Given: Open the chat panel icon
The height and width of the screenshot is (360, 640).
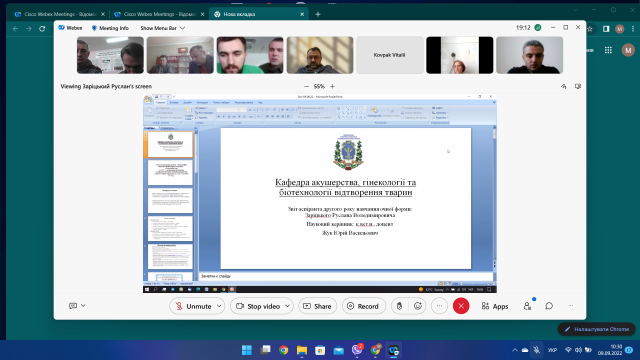Looking at the screenshot, I should coord(549,306).
